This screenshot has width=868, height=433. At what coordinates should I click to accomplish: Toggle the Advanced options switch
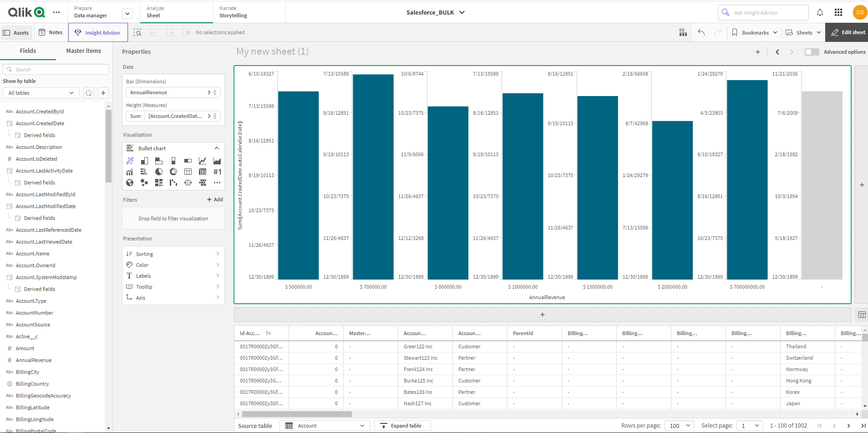coord(812,52)
